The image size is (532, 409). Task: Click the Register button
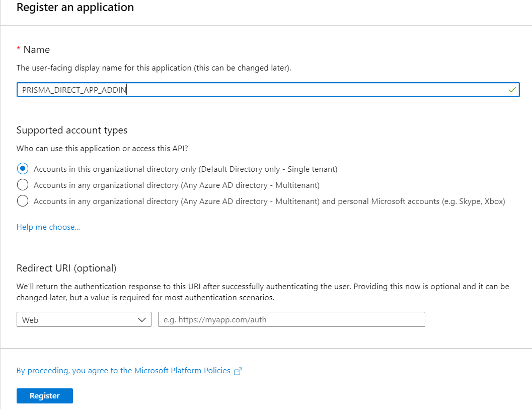(x=45, y=396)
